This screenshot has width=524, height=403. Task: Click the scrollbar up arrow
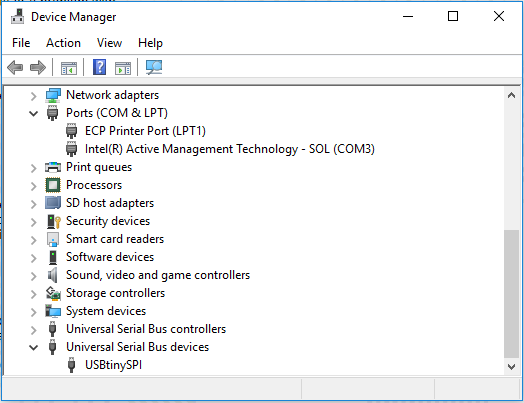511,96
